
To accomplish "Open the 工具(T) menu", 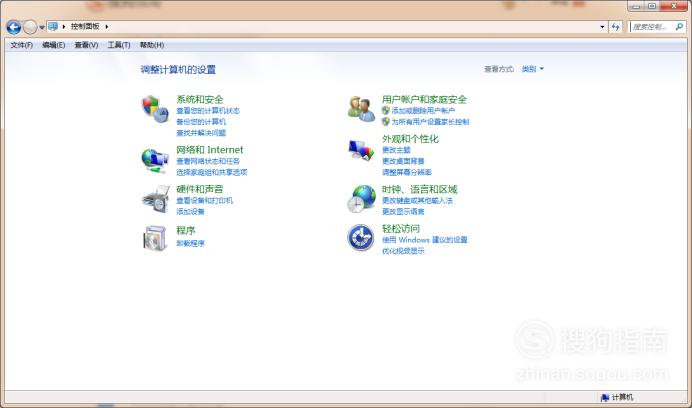I will coord(119,45).
